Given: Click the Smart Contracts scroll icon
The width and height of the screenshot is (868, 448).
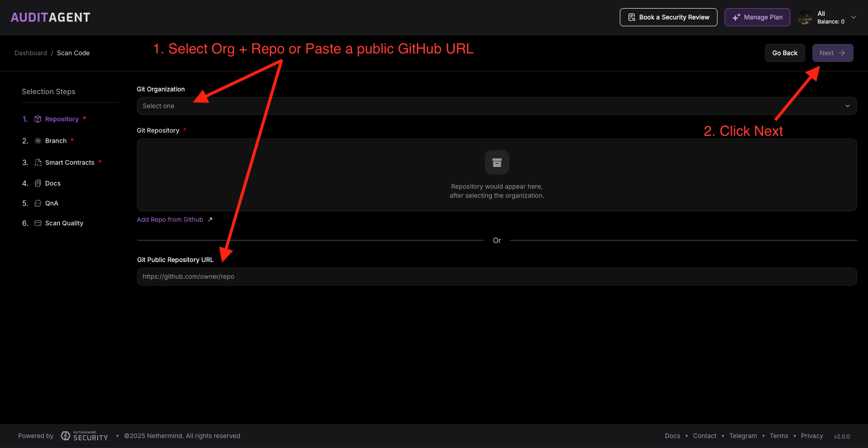Looking at the screenshot, I should point(37,162).
